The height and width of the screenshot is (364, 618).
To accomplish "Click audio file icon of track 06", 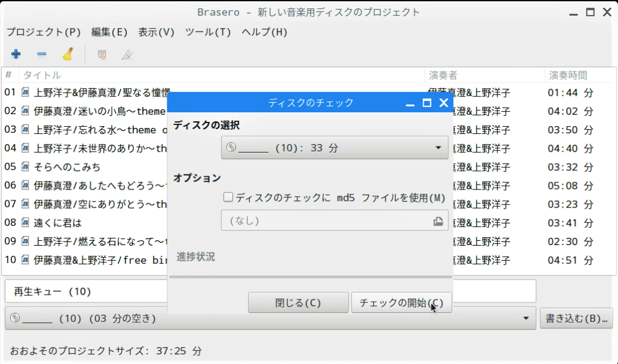I will [x=25, y=185].
